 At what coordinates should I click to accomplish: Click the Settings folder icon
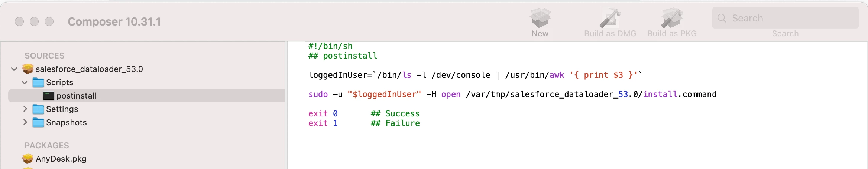(x=38, y=109)
